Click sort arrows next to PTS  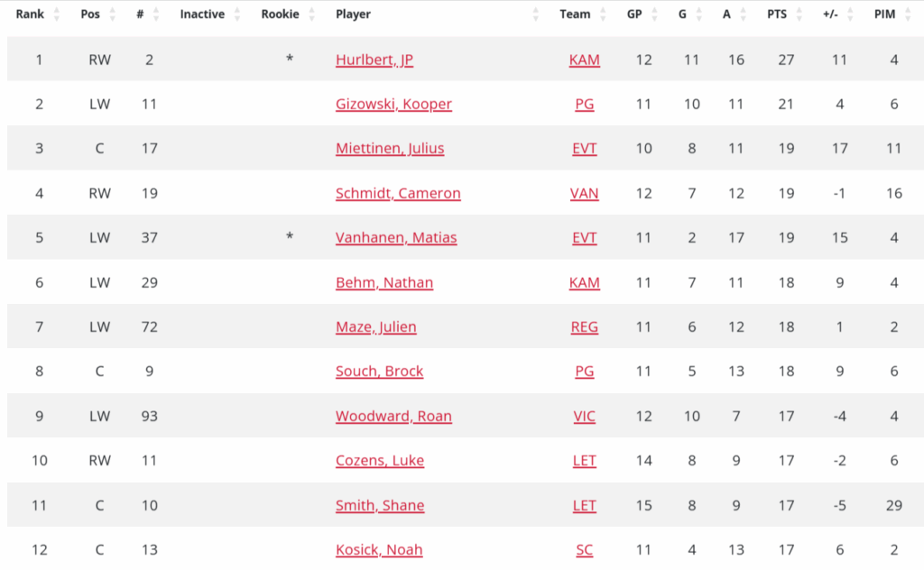point(799,14)
